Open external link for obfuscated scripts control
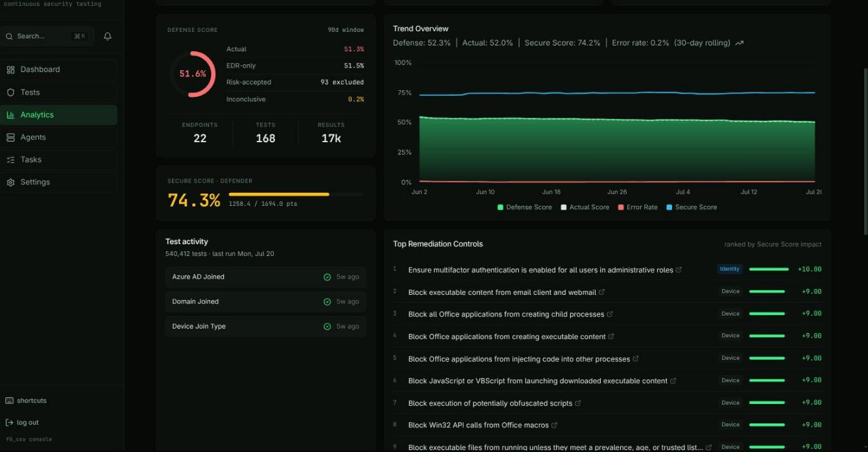The height and width of the screenshot is (452, 868). pyautogui.click(x=578, y=403)
